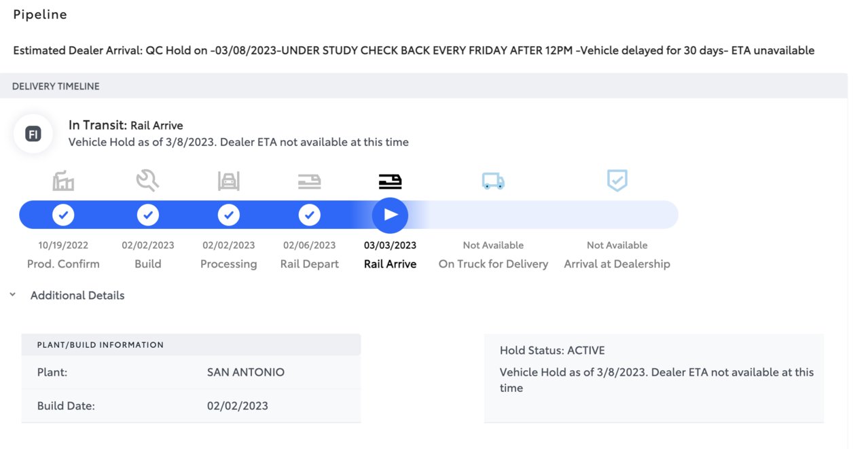Screen dimensions: 868x449
Task: Click the Additional Details label
Action: 77,295
